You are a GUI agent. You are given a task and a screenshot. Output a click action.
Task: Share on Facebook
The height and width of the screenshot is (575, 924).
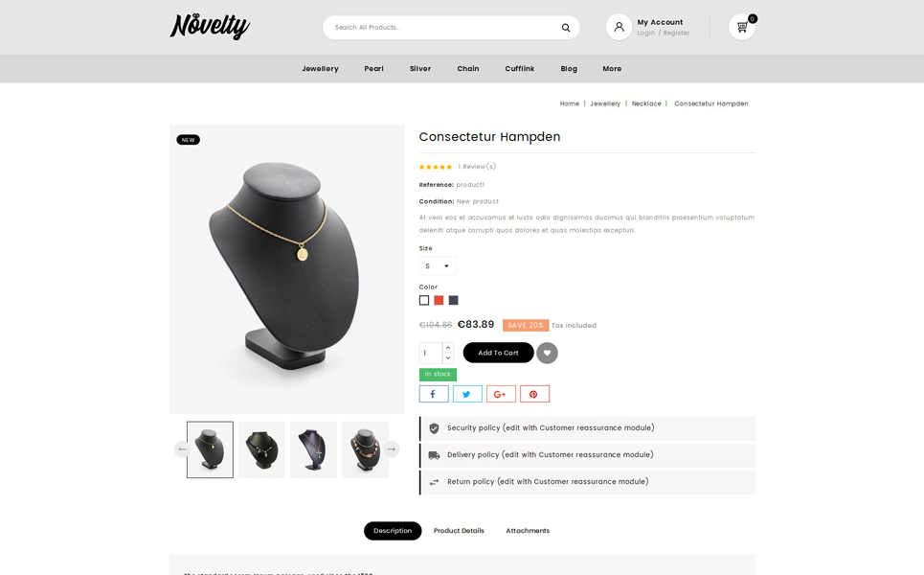pos(434,394)
